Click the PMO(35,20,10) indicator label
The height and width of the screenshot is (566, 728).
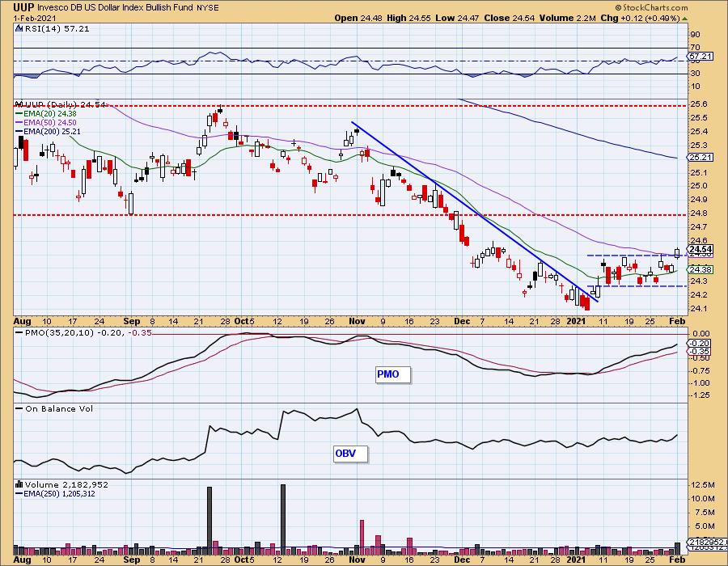pos(59,332)
